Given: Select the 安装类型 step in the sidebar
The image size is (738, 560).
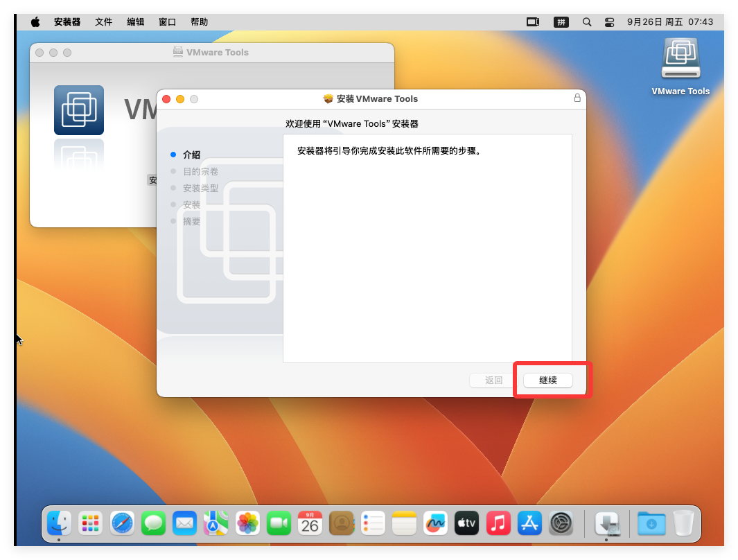Looking at the screenshot, I should pyautogui.click(x=200, y=189).
